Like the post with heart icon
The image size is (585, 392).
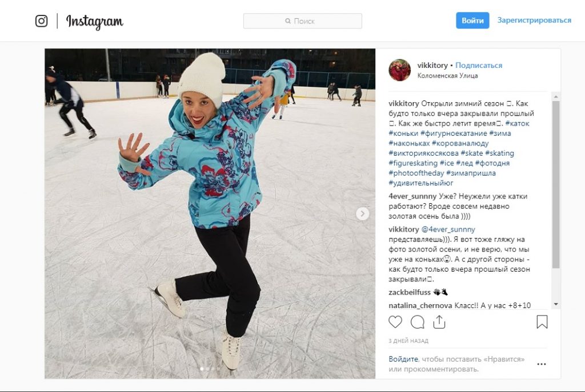click(395, 322)
